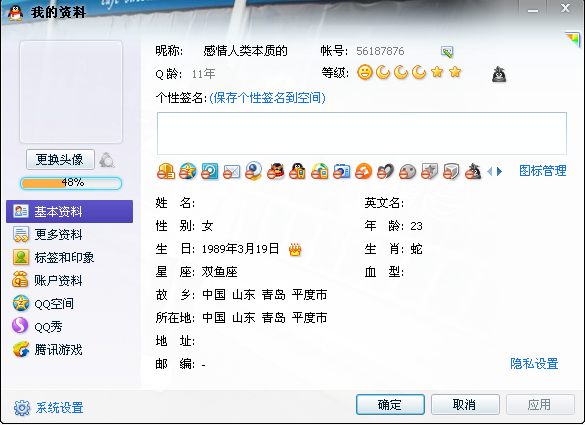
Task: Open the corner skin color toggle
Action: click(573, 38)
